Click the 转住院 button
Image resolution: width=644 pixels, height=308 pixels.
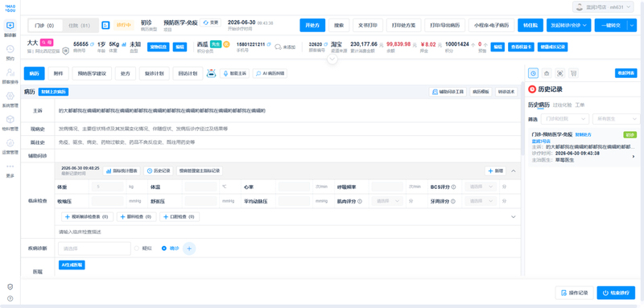coord(530,25)
